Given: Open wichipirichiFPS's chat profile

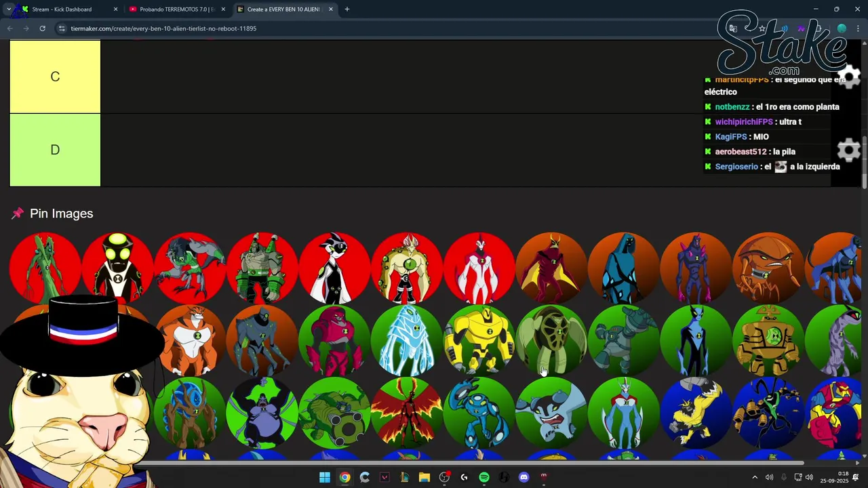Looking at the screenshot, I should pyautogui.click(x=744, y=122).
